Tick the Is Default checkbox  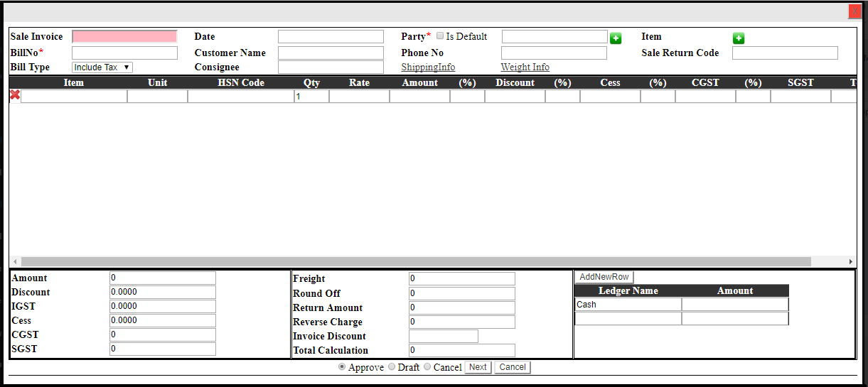pyautogui.click(x=440, y=36)
